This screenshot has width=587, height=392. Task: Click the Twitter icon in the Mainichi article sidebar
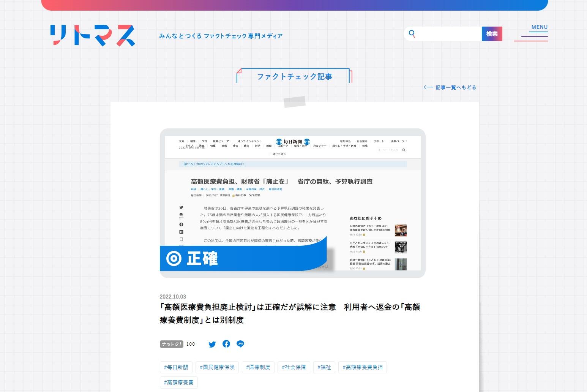tap(181, 207)
